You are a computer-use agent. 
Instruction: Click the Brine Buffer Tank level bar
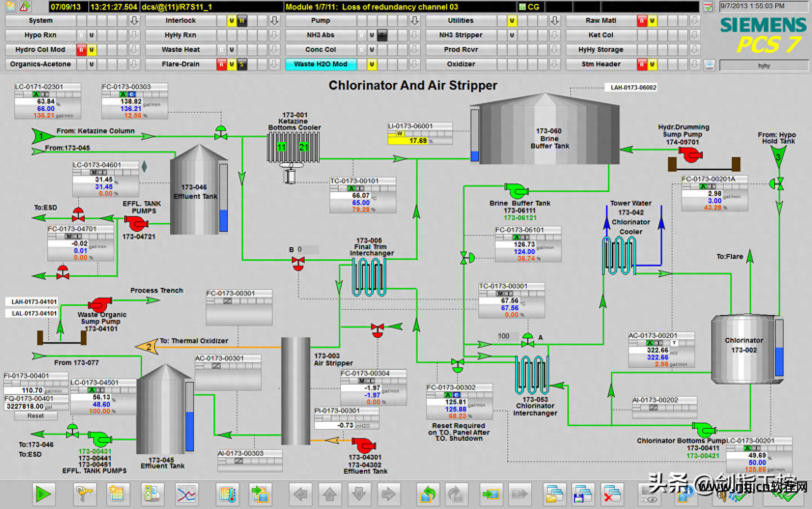point(474,135)
